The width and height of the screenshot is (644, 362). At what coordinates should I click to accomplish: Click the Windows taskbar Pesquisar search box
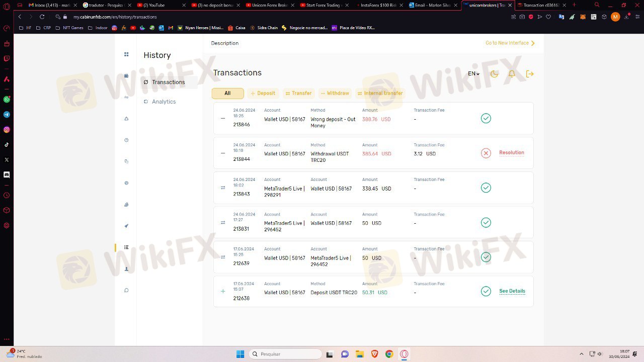tap(286, 354)
